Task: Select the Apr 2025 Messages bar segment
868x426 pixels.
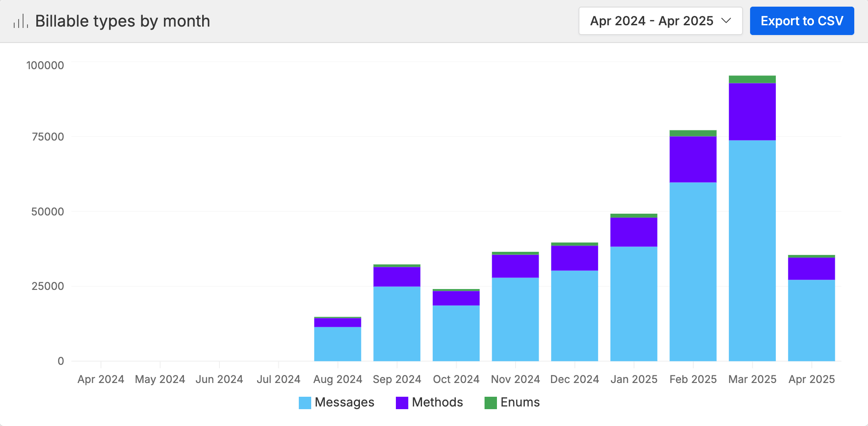Action: (x=812, y=320)
